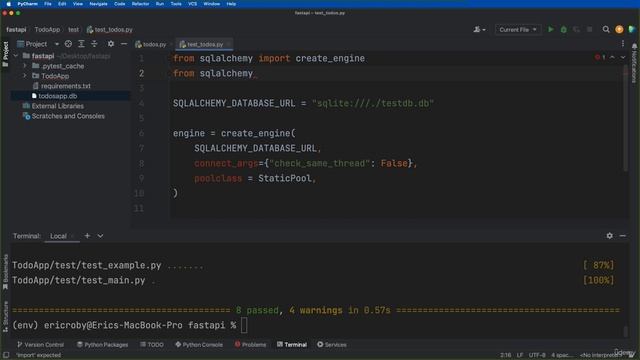The image size is (640, 360).
Task: Click No interpreter status bar entry
Action: pos(601,355)
